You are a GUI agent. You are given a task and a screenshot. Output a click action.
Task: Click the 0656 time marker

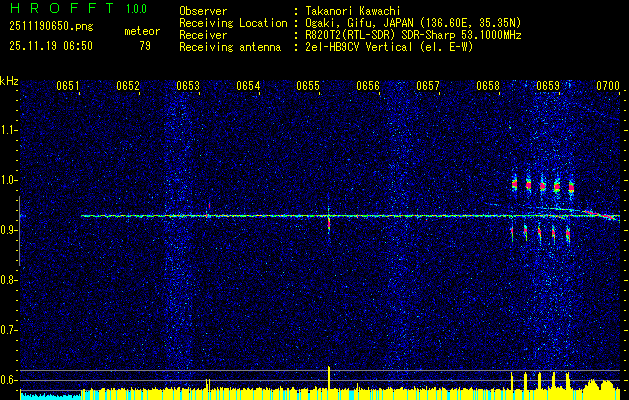[368, 86]
